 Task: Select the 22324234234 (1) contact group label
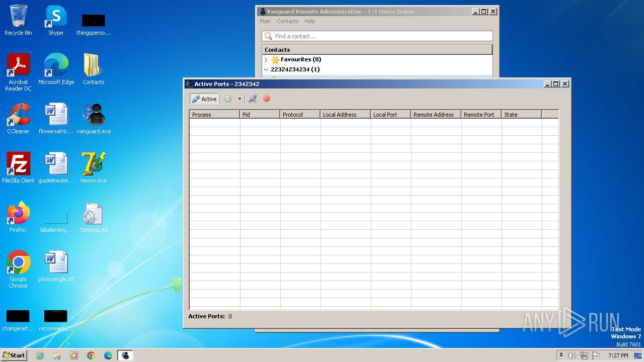295,69
